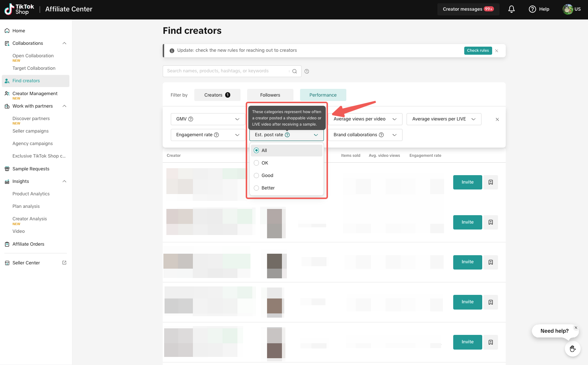
Task: Click the Brand collaborations info icon
Action: click(381, 135)
